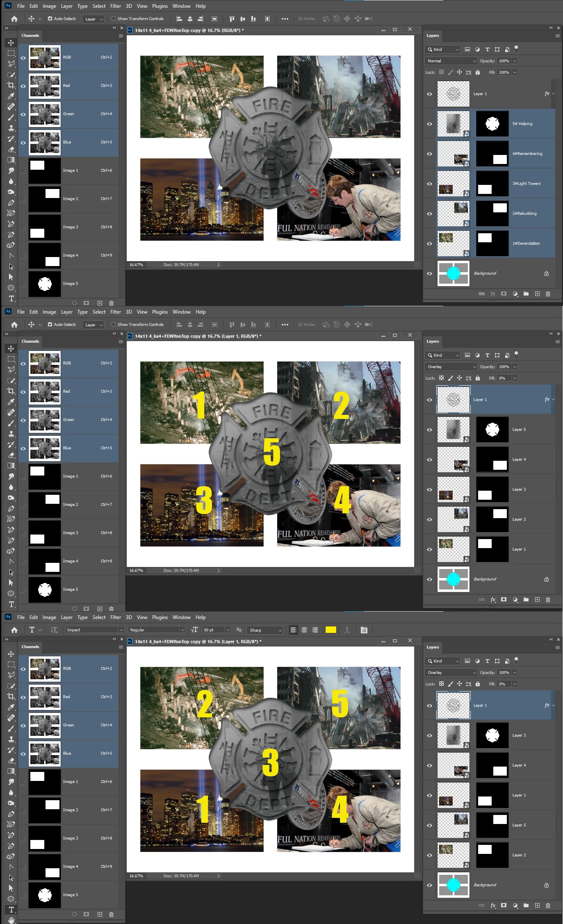Open the Normal blend mode dropdown
The image size is (563, 924).
tap(451, 61)
